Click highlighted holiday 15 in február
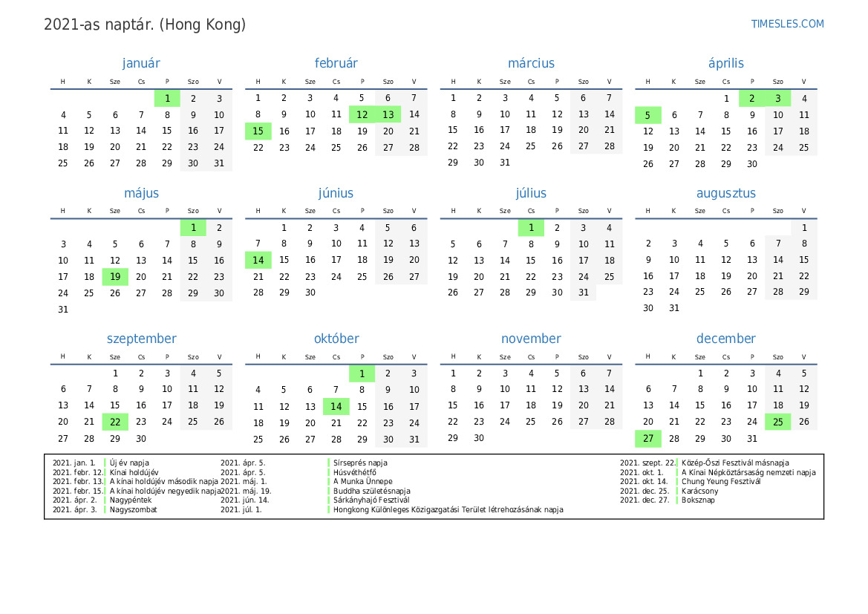This screenshot has height=614, width=868. click(258, 131)
